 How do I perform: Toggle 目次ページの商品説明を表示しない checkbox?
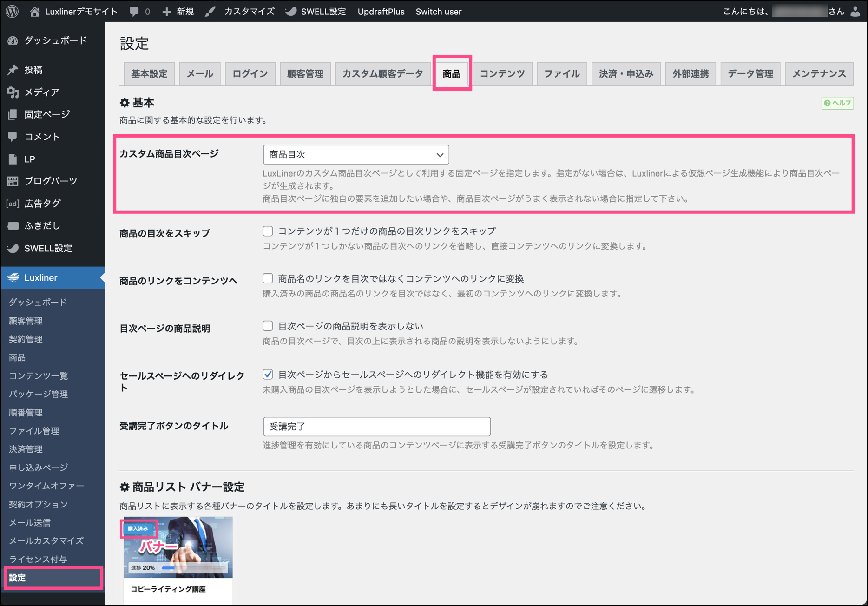pos(268,326)
